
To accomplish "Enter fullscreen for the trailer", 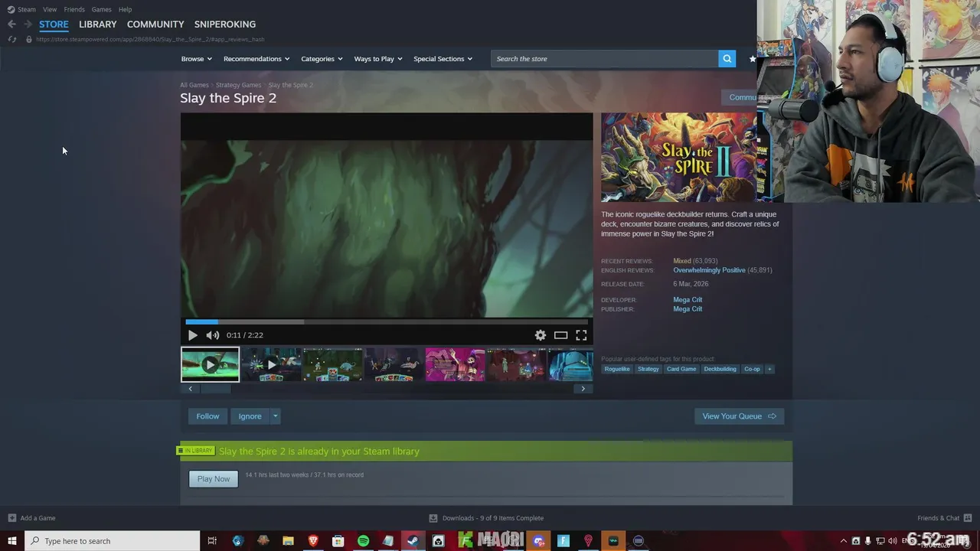I will (x=581, y=335).
